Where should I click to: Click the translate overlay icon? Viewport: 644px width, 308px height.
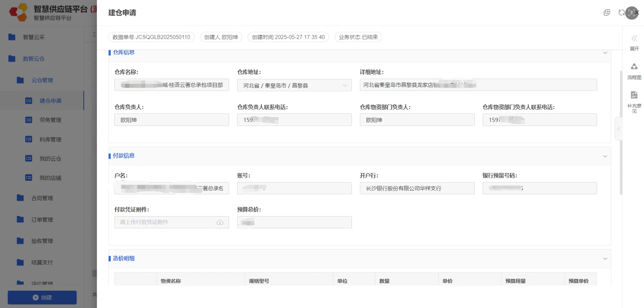(x=632, y=13)
